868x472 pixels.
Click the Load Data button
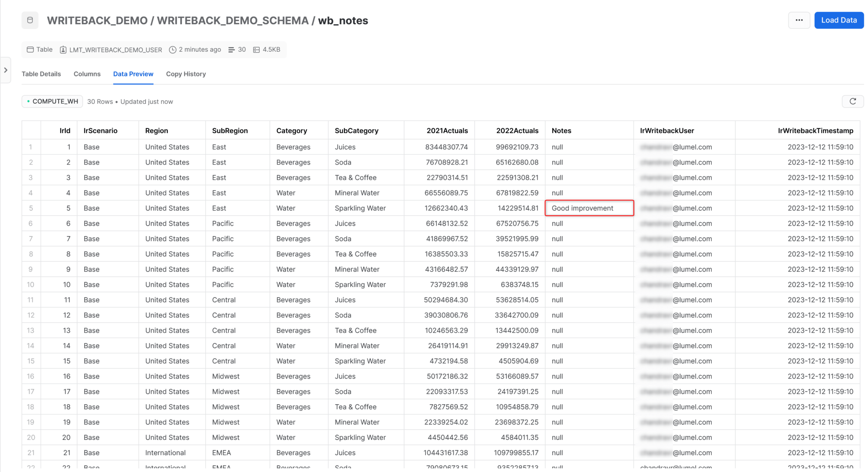[x=838, y=20]
